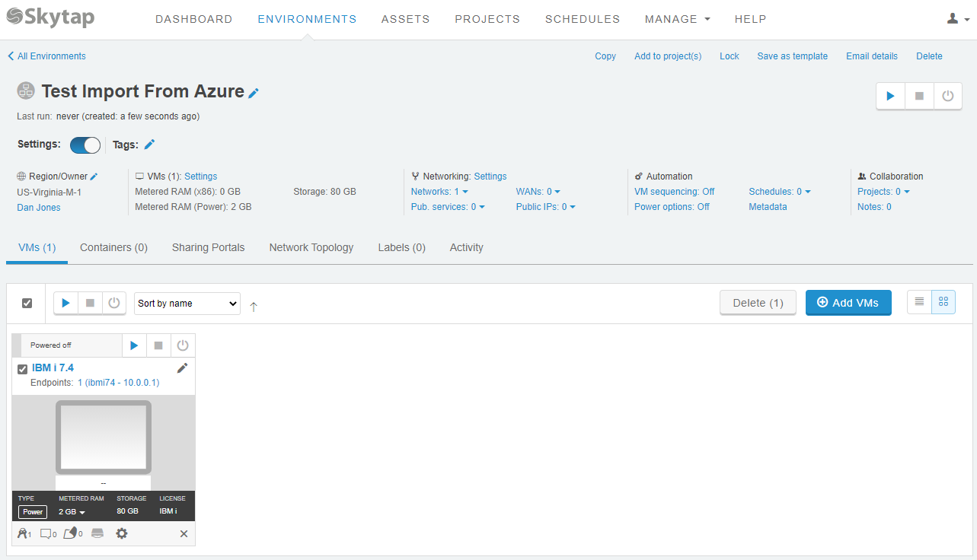977x560 pixels.
Task: Edit Tags using the pencil icon
Action: [x=149, y=144]
